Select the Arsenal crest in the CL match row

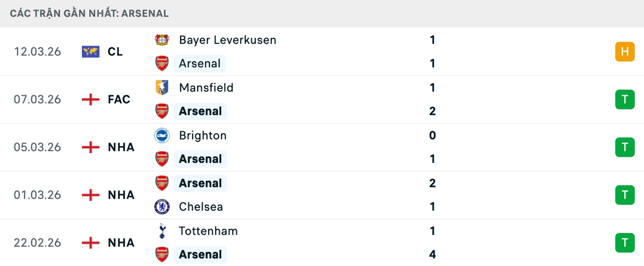162,63
